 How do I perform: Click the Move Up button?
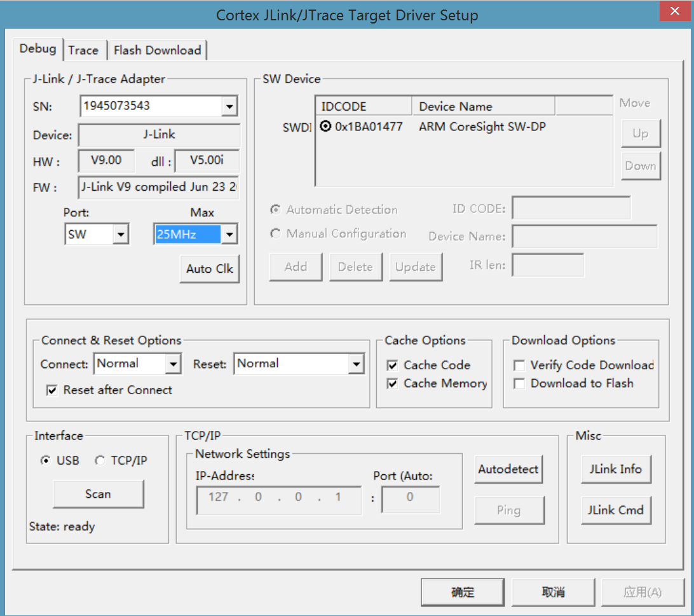point(641,133)
